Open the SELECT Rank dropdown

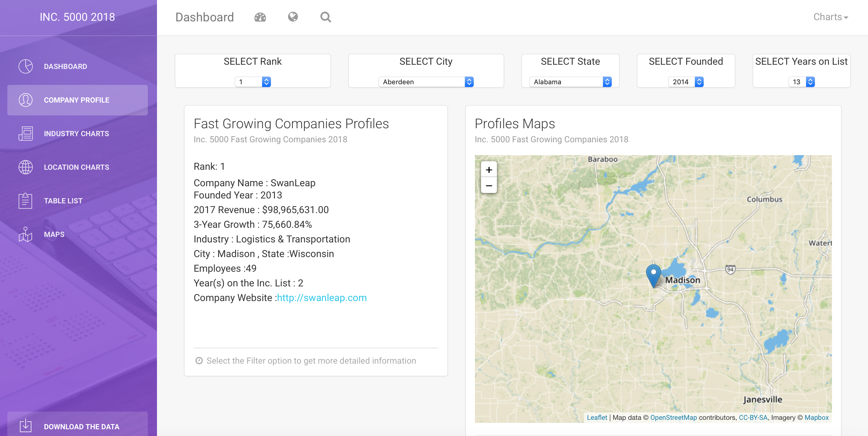tap(253, 82)
